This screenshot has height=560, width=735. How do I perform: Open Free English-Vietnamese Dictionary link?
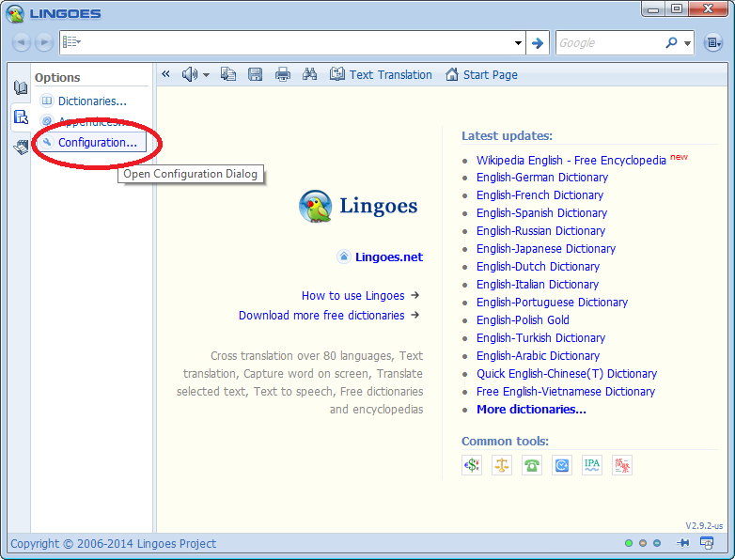[566, 391]
